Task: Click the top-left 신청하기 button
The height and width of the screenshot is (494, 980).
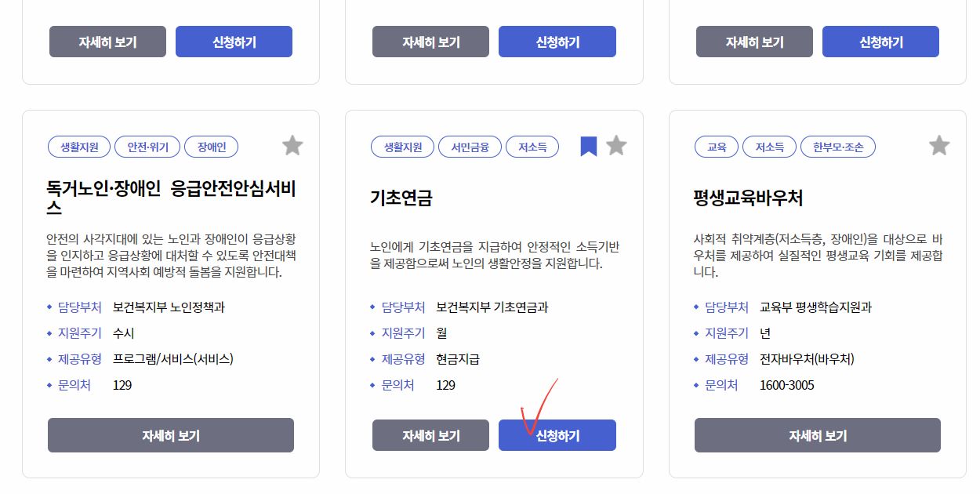Action: coord(234,41)
